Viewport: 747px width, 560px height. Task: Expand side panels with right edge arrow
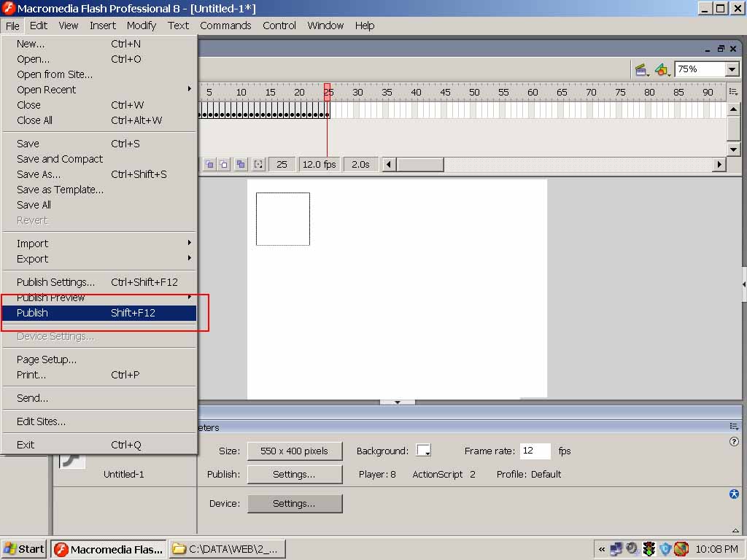[744, 284]
